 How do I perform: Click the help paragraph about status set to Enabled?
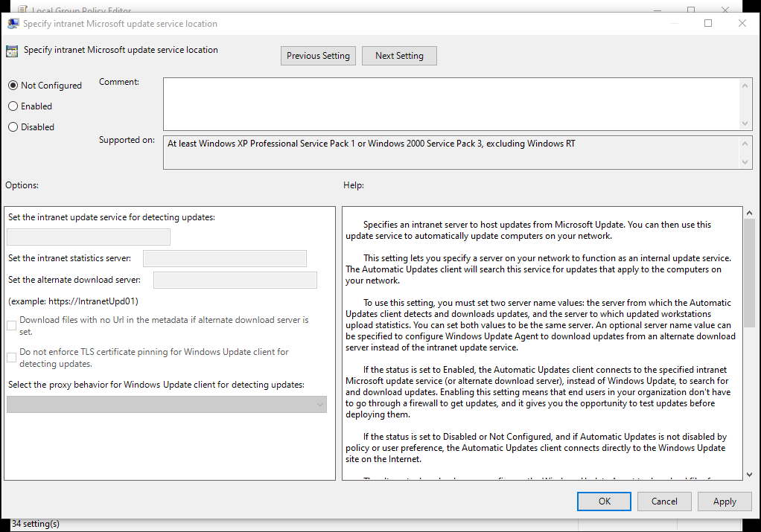(538, 392)
